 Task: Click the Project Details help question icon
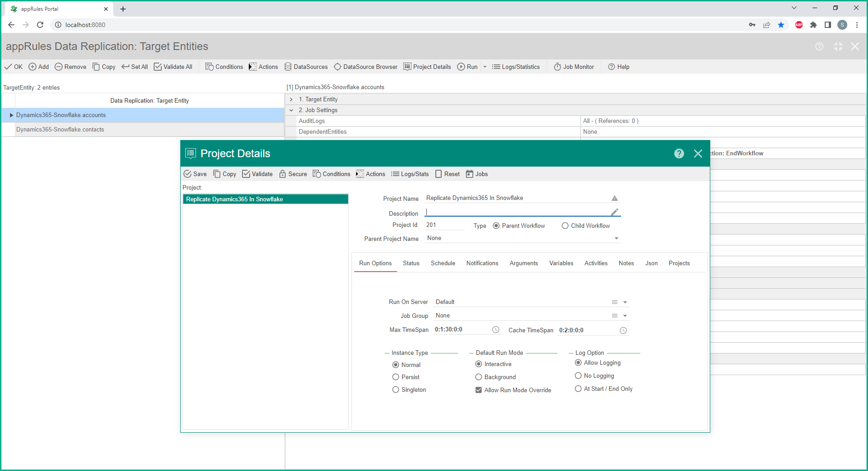coord(679,154)
